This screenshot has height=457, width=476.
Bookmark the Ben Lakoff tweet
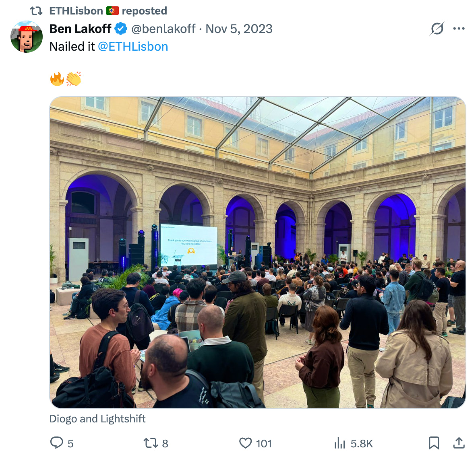point(434,443)
